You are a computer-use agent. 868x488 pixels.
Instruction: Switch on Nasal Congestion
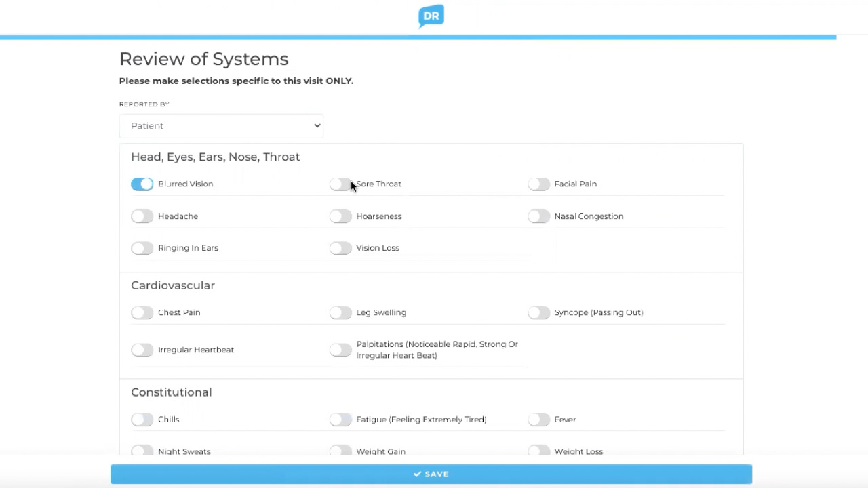(x=538, y=216)
